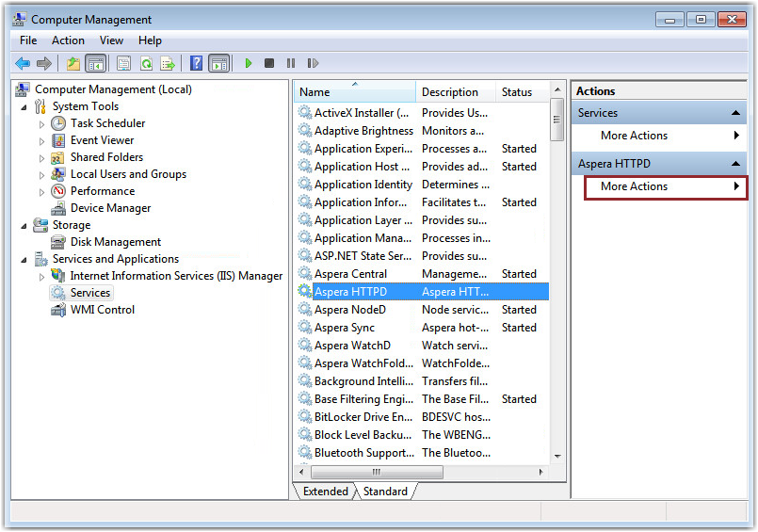Viewport: 758px width, 532px height.
Task: Switch to the Standard tab
Action: click(385, 492)
